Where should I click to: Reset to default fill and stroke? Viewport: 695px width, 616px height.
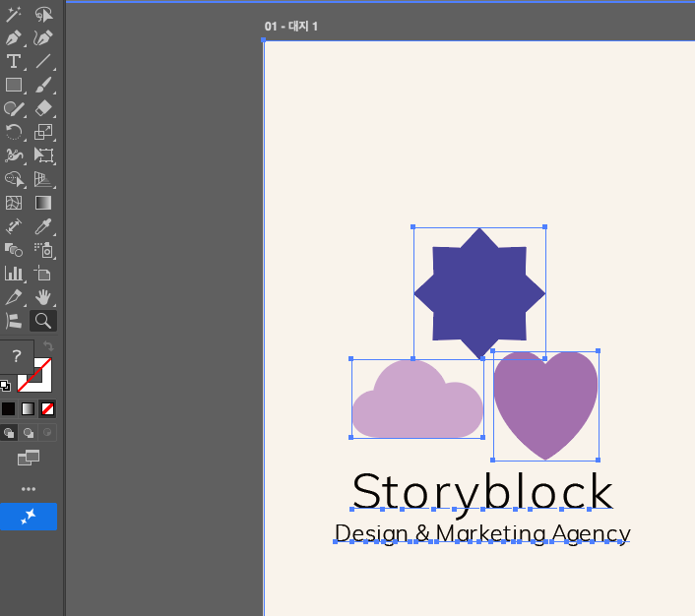(5, 386)
